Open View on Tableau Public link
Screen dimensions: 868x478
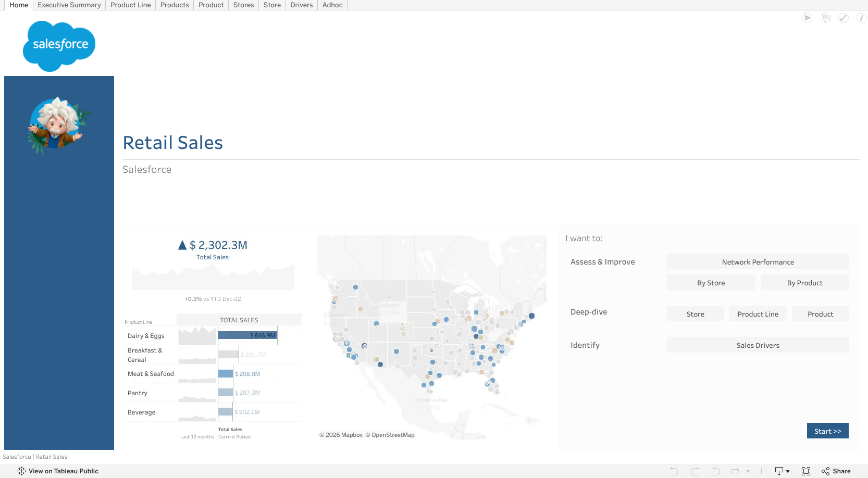click(64, 471)
